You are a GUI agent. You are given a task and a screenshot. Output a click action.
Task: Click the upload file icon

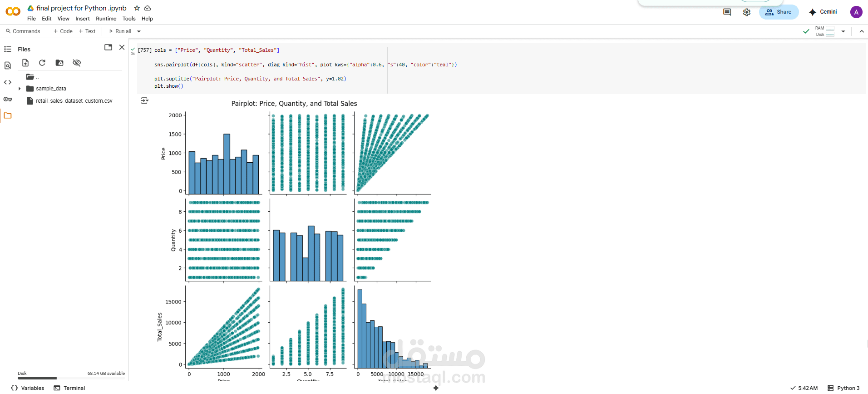(25, 63)
